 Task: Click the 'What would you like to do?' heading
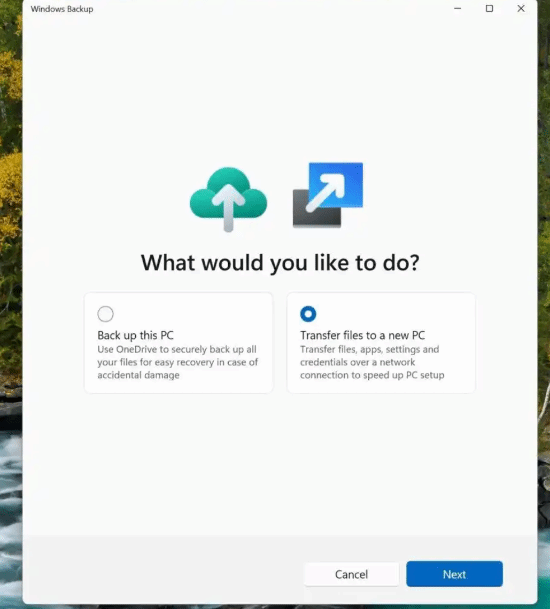click(x=280, y=263)
